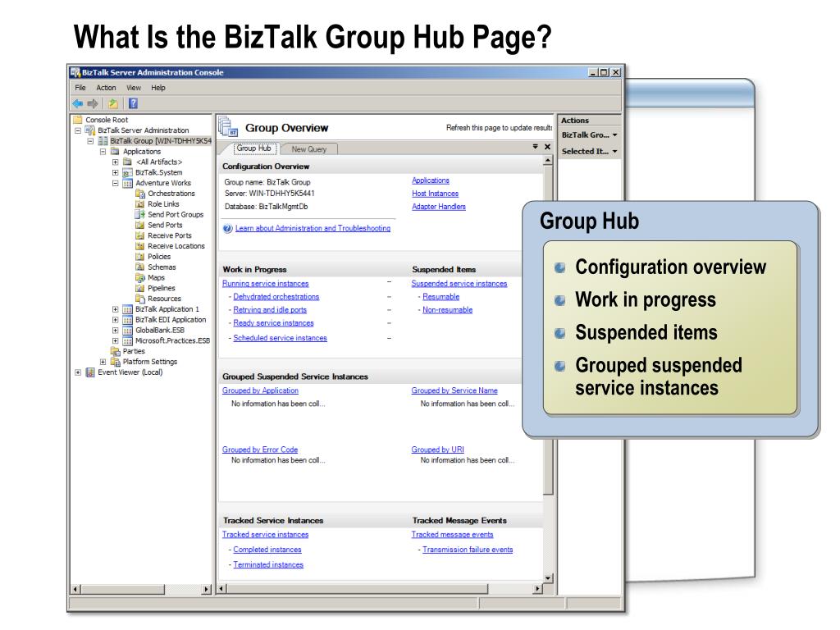The width and height of the screenshot is (840, 630).
Task: Open Suspended service instances link
Action: (459, 283)
